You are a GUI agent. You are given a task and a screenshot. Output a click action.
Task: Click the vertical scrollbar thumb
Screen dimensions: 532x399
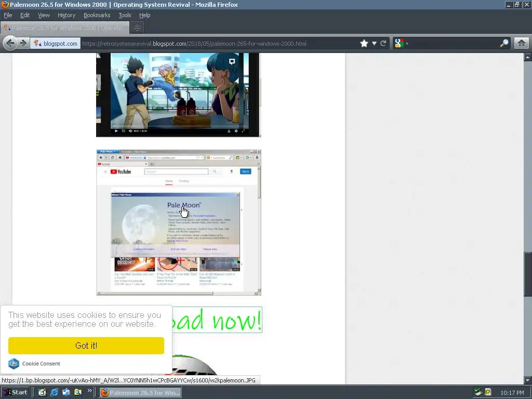coord(528,274)
